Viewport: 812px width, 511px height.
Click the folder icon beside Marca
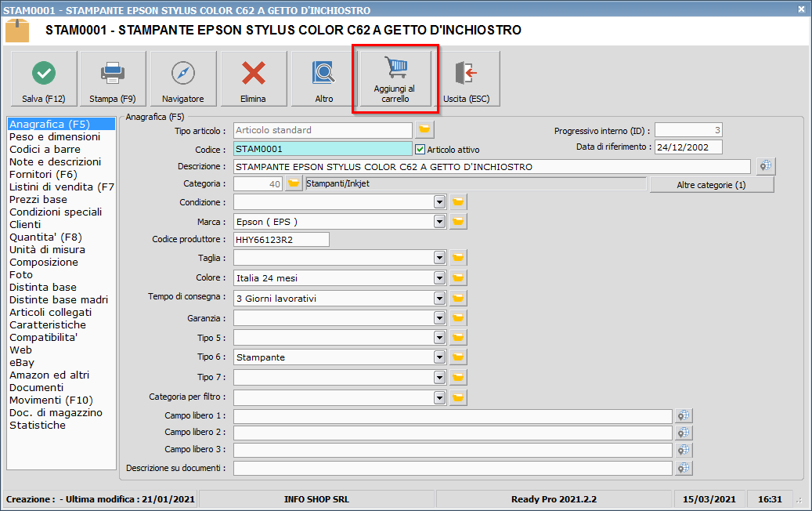point(458,221)
